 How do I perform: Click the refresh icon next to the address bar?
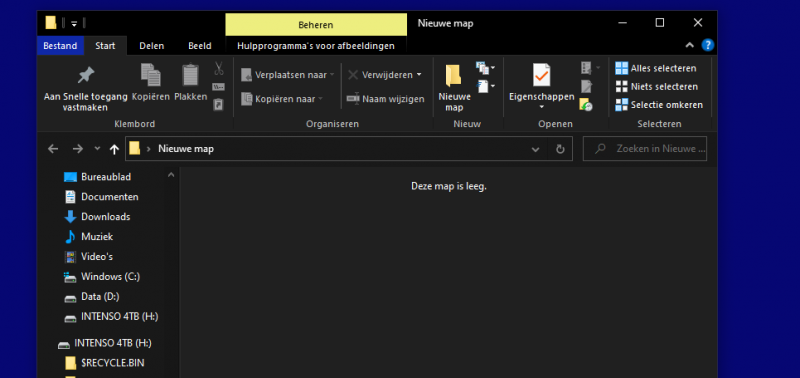point(560,149)
